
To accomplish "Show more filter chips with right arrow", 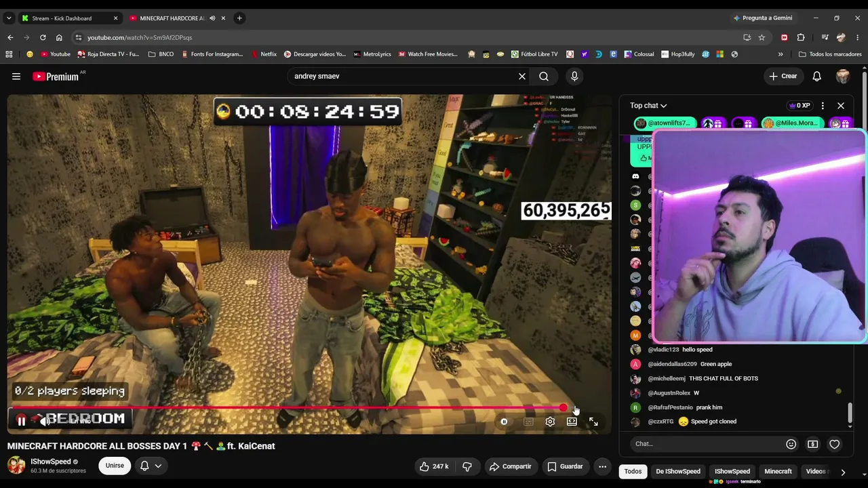I will point(843,472).
